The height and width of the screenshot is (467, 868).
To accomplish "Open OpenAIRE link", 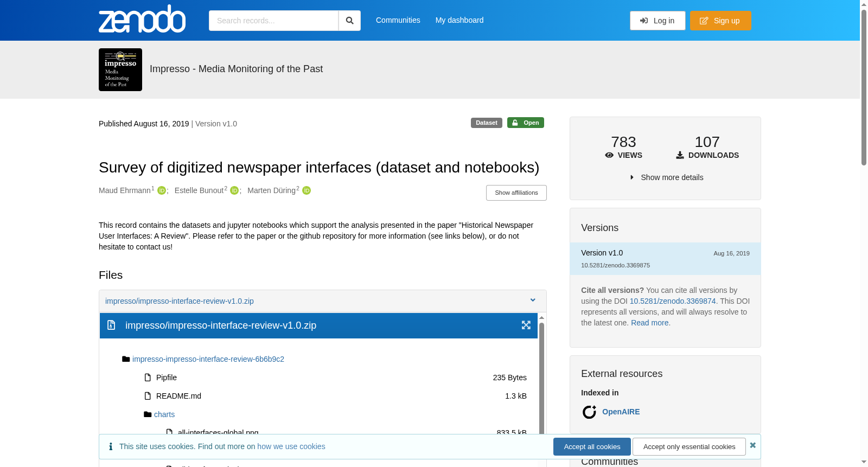I will (x=621, y=412).
